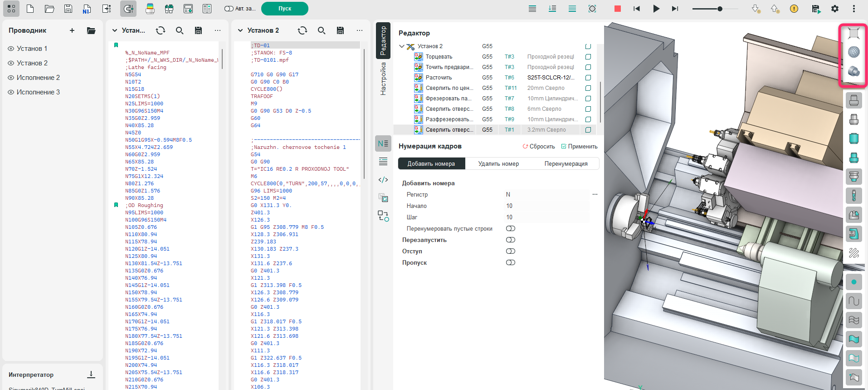This screenshot has width=868, height=390.
Task: Click the yellow warning indicator icon
Action: pos(794,9)
